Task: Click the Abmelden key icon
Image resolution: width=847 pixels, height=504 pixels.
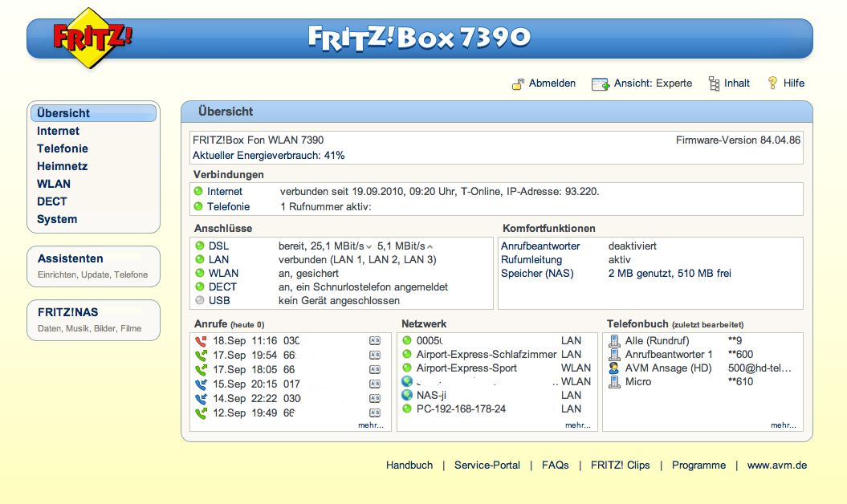Action: (x=519, y=83)
